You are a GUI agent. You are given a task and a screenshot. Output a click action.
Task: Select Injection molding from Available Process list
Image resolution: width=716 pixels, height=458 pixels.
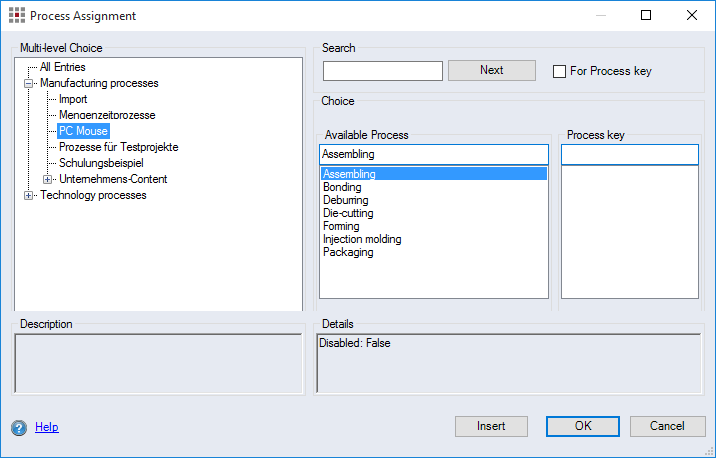coord(362,239)
